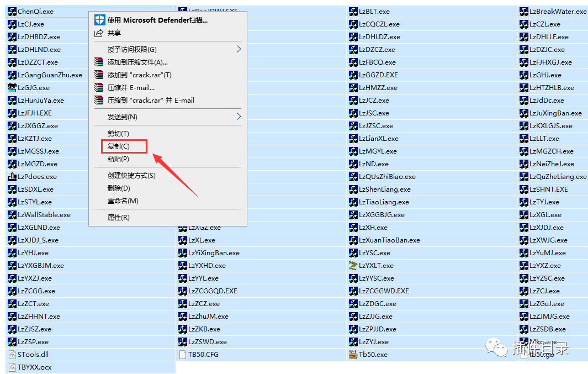Click the TBYXX.ocx file icon

coord(12,367)
